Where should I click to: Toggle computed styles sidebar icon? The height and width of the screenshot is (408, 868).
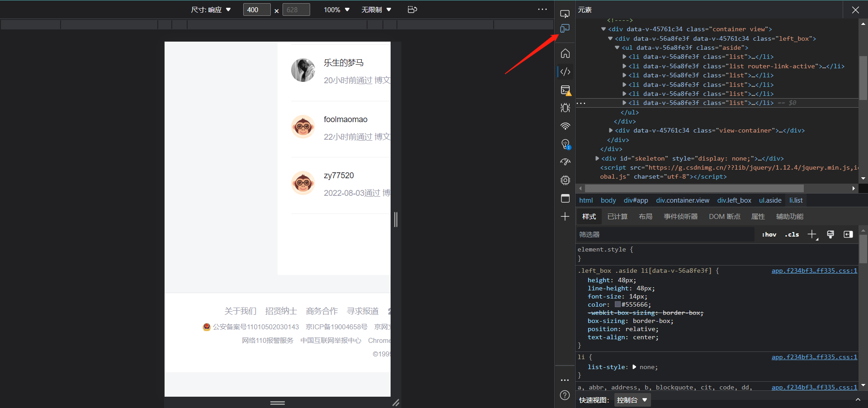[848, 234]
